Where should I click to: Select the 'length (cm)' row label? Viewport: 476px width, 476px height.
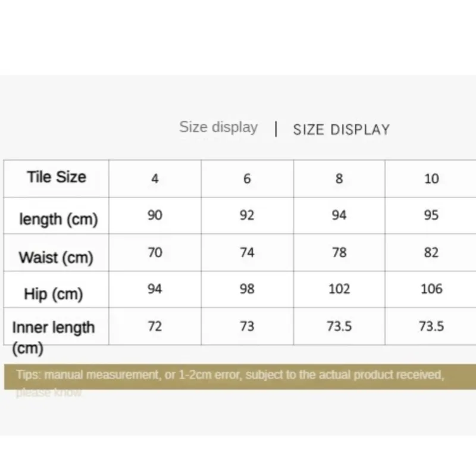(58, 219)
